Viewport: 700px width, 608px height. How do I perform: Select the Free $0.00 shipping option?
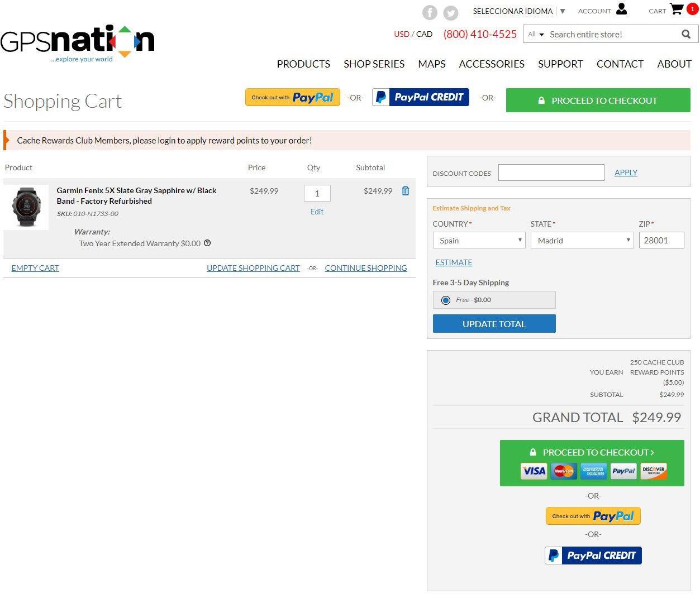(446, 300)
